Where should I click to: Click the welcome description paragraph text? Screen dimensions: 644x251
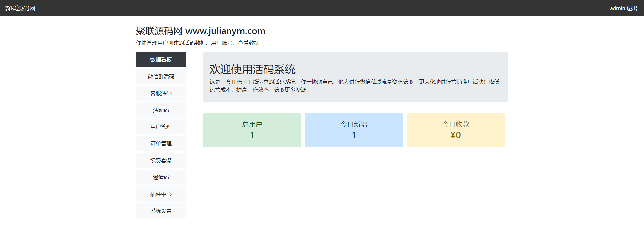pos(355,86)
